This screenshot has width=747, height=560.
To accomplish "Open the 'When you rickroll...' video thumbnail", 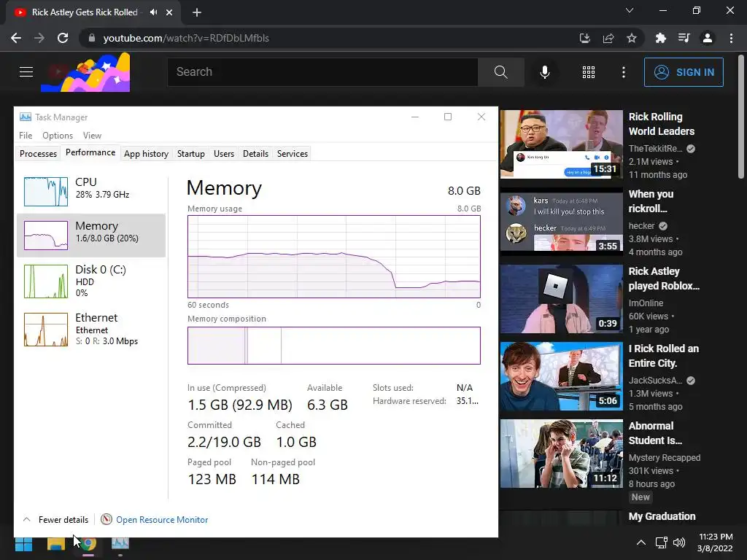I will pyautogui.click(x=561, y=222).
